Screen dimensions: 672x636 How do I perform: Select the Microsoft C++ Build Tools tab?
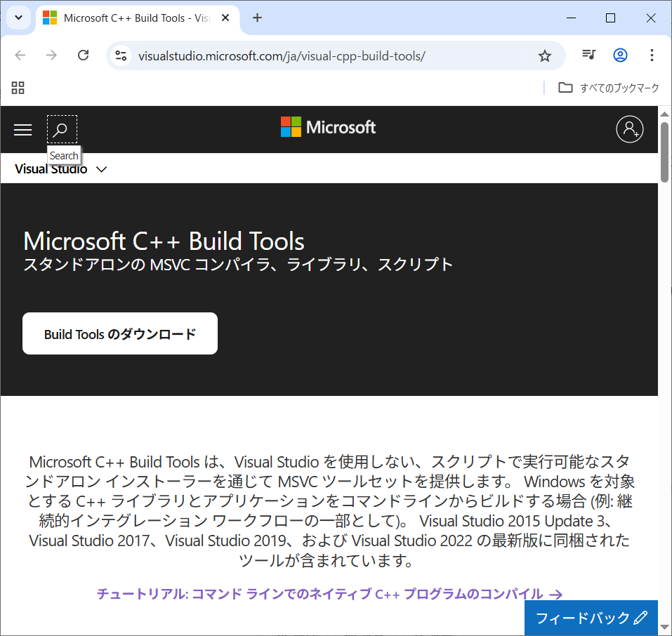coord(133,18)
